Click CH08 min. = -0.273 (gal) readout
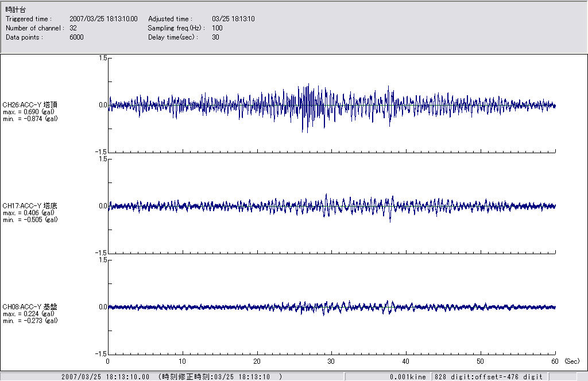The height and width of the screenshot is (381, 588). [30, 321]
